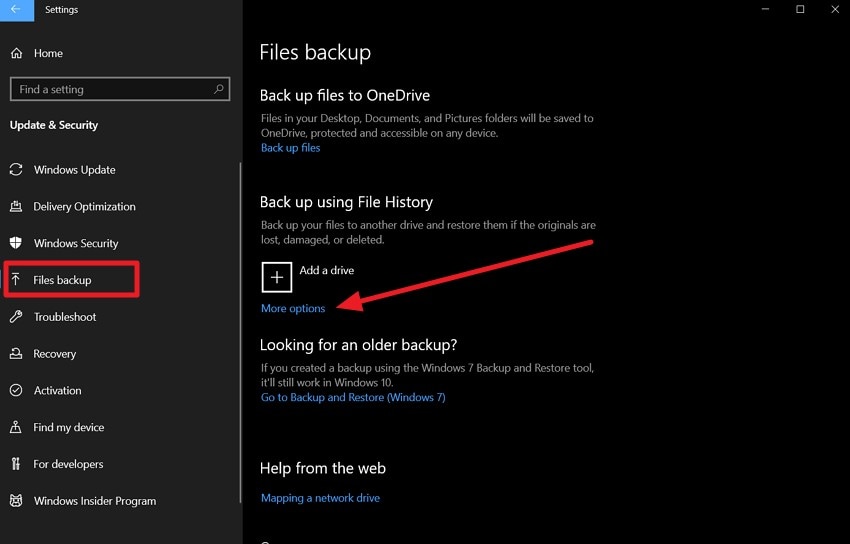This screenshot has width=850, height=544.
Task: Click the sidebar vertical scrollbar
Action: pos(240,333)
